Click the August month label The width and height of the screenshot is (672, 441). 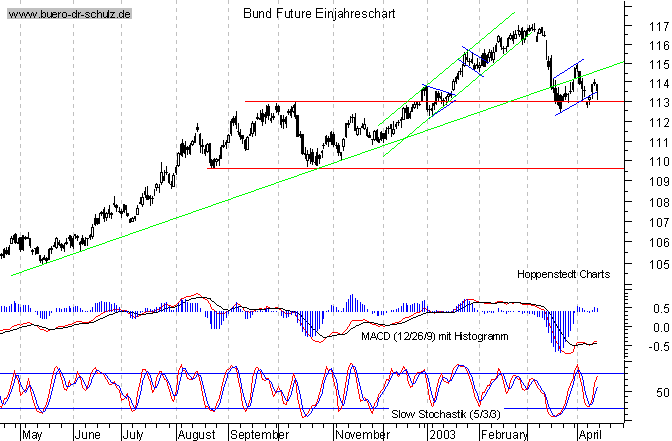point(197,435)
